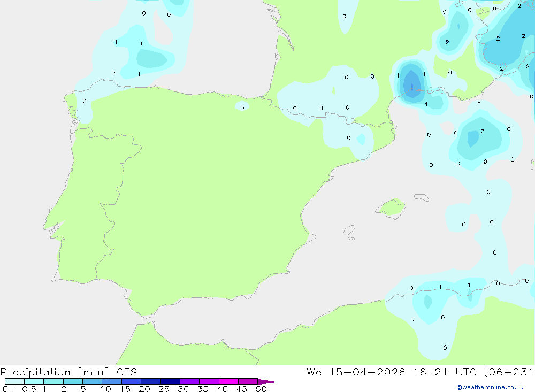Select the 30–35 mm purple legend swatch
535x392 pixels.
click(190, 381)
